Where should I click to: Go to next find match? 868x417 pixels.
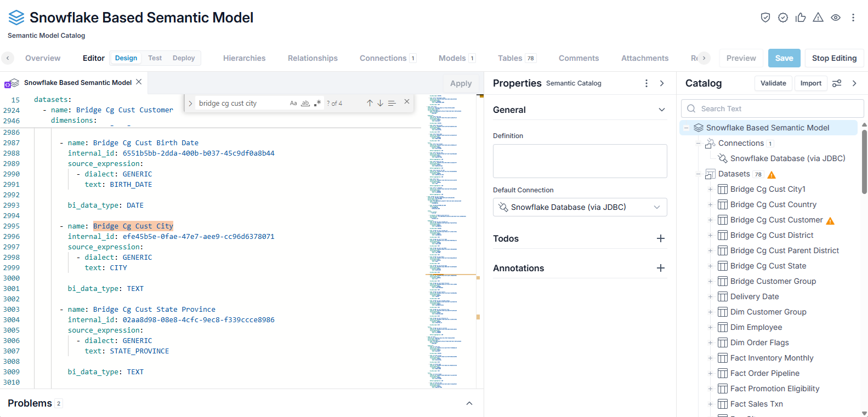click(x=380, y=103)
